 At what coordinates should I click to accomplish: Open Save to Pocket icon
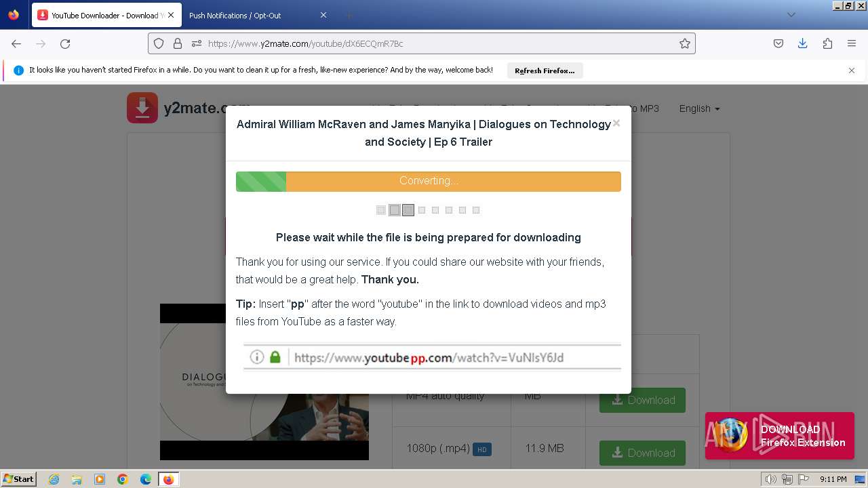[778, 43]
